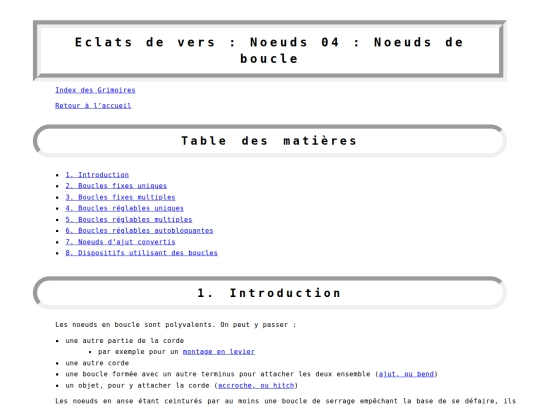Viewport: 540px width, 405px height.
Task: Navigate to 6. Boucles réglables autobloquantes
Action: (x=139, y=230)
